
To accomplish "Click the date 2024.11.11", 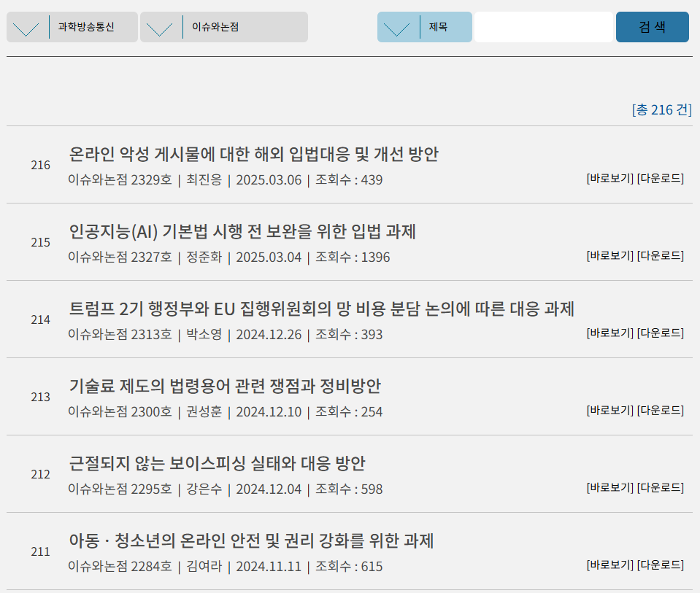I will (x=269, y=566).
